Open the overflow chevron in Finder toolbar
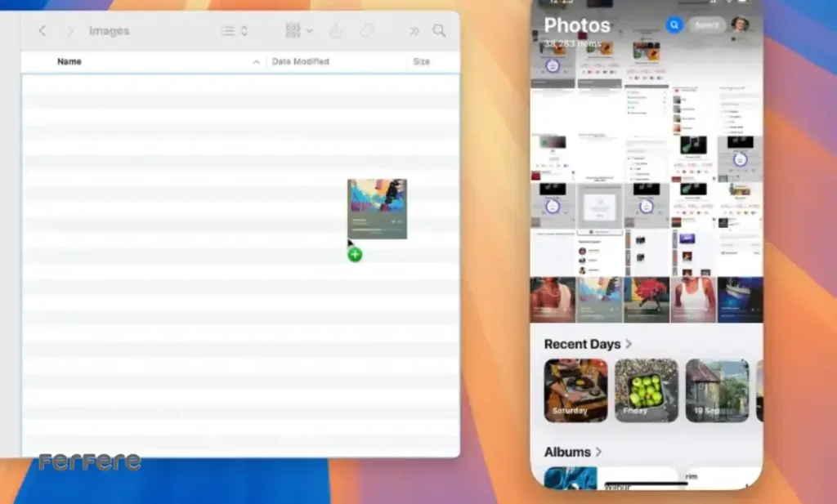The height and width of the screenshot is (504, 837). (414, 30)
